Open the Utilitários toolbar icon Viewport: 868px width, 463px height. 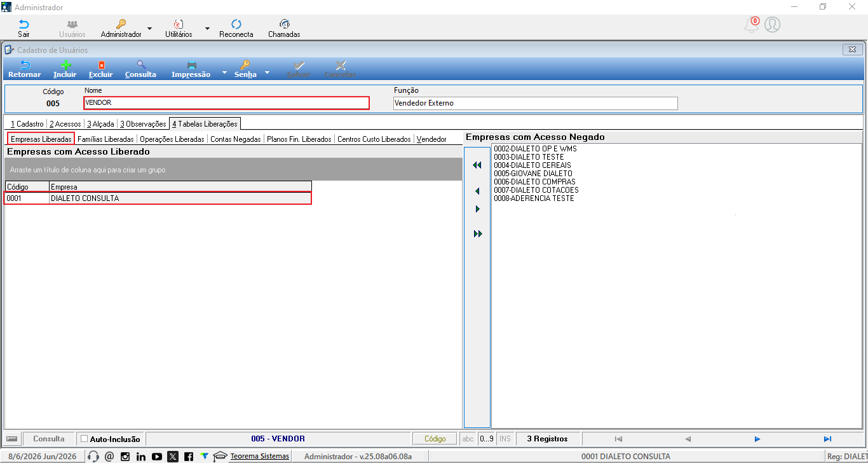[x=179, y=24]
